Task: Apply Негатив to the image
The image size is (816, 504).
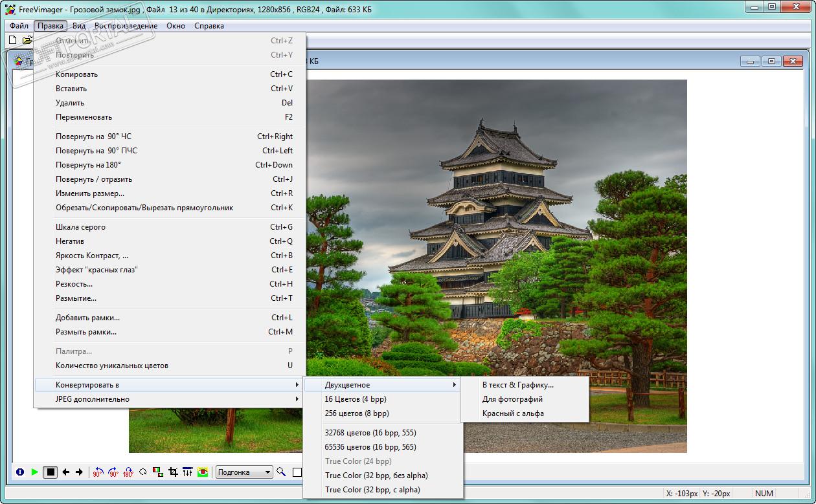Action: point(169,241)
